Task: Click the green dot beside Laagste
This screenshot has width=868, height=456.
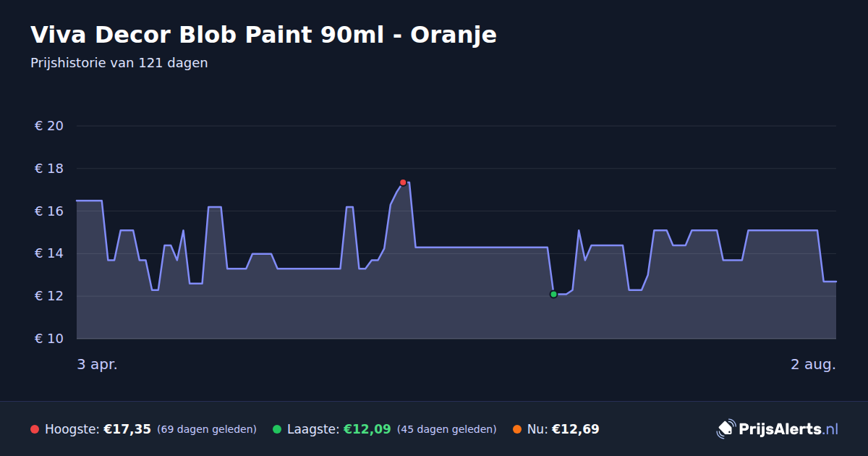Action: click(277, 429)
